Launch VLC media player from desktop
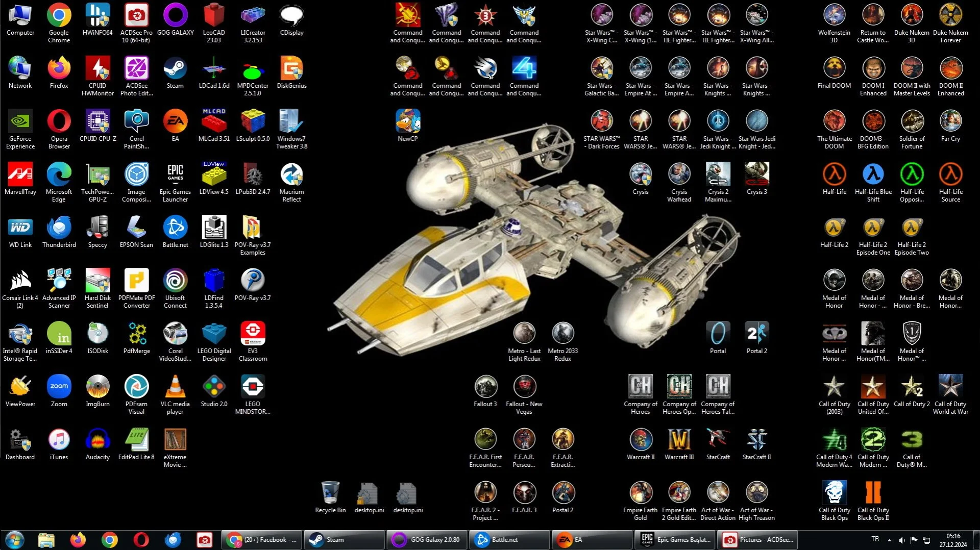The width and height of the screenshot is (980, 550). (175, 394)
